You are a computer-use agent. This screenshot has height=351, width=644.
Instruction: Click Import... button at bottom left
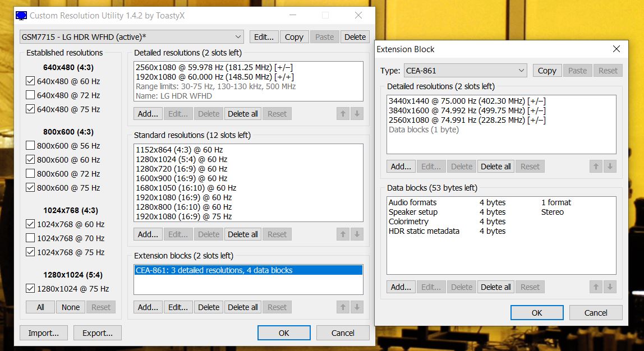(x=43, y=333)
